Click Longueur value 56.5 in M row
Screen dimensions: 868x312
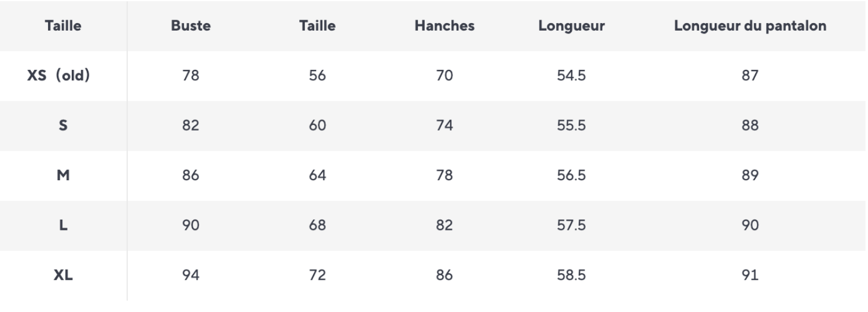tap(571, 175)
